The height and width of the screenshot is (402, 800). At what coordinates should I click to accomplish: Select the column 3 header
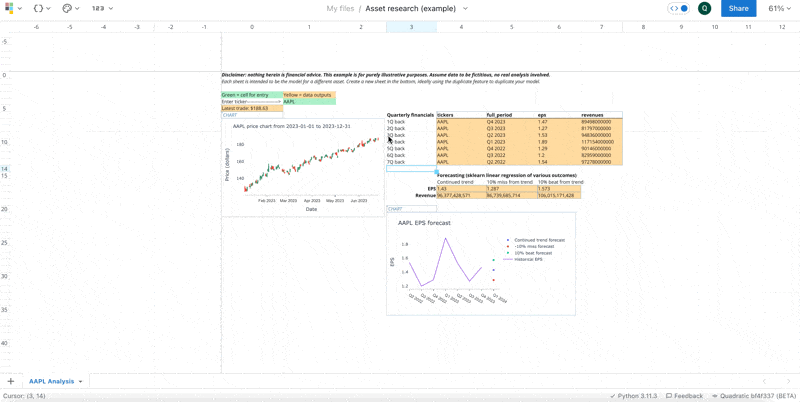pos(411,27)
